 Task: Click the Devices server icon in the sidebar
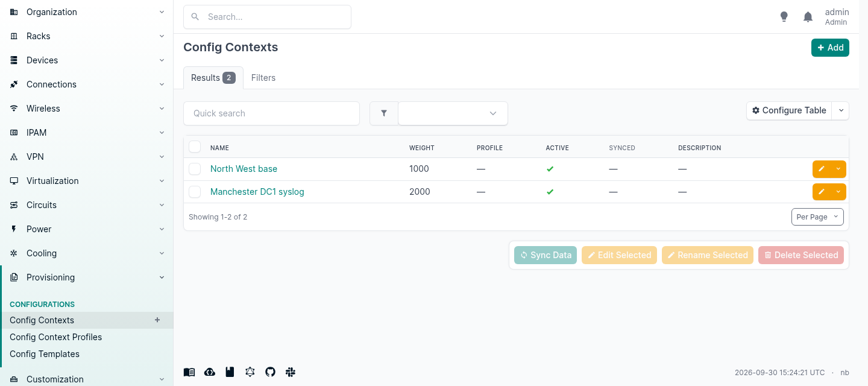(14, 60)
